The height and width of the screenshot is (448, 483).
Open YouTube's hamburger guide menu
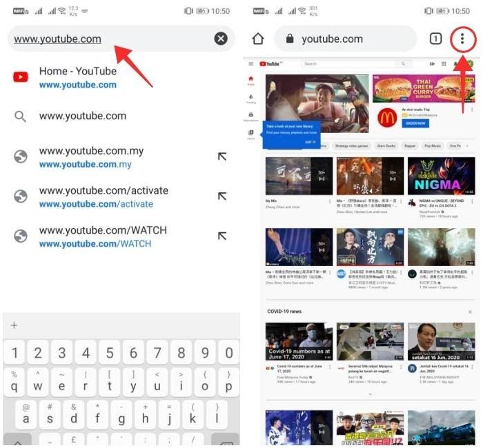[251, 63]
